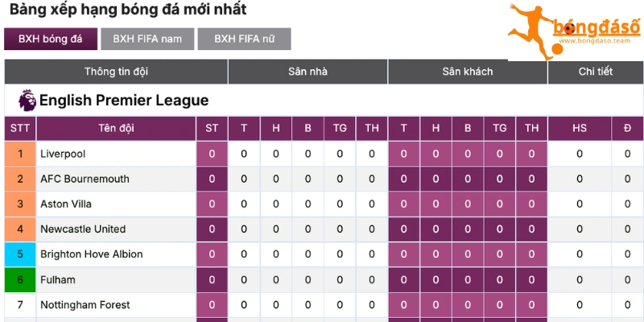644x322 pixels.
Task: Switch to the BXH FIFA nam tab
Action: coord(147,39)
